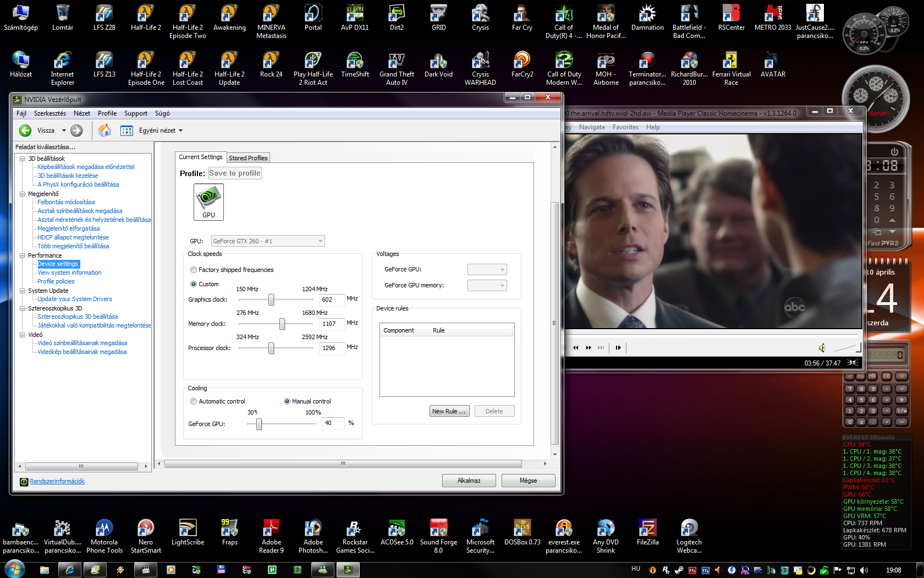Click the green Back arrow in NVIDIA panel
The image size is (924, 578).
[25, 130]
